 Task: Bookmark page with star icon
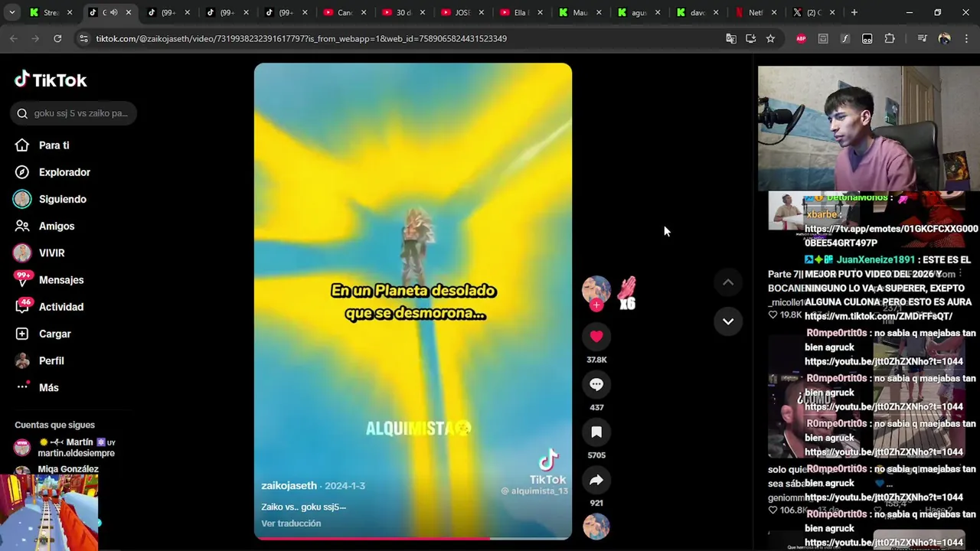[770, 38]
